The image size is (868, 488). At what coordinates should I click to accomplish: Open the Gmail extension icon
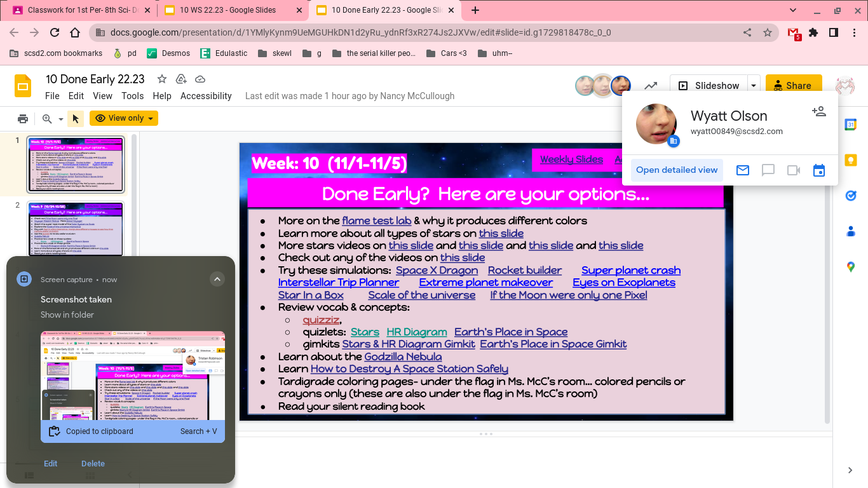[794, 33]
